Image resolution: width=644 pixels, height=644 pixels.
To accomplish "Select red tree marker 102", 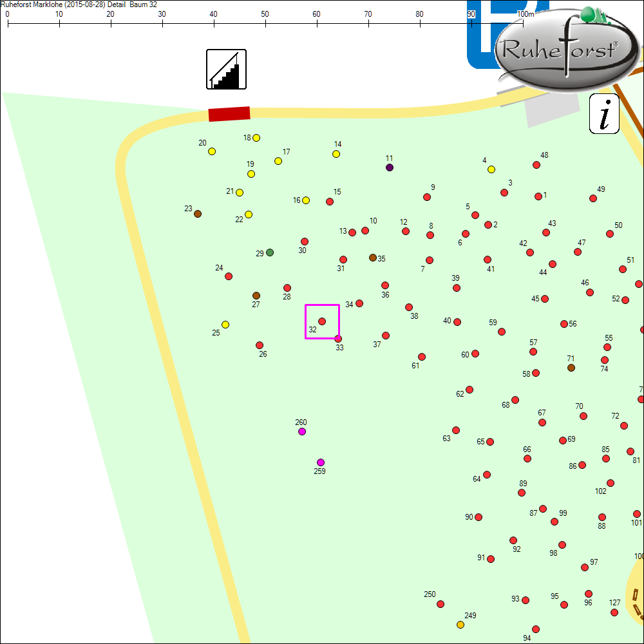I will (611, 483).
